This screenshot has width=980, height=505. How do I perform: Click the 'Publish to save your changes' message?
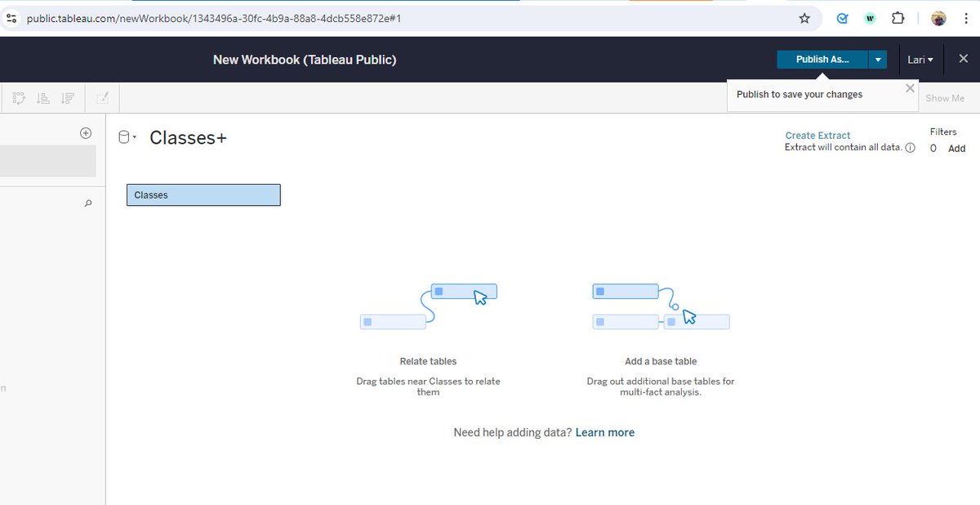tap(800, 95)
